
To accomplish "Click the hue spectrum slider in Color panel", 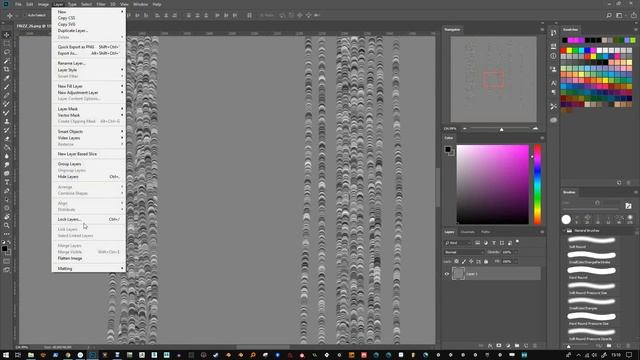I will click(538, 184).
